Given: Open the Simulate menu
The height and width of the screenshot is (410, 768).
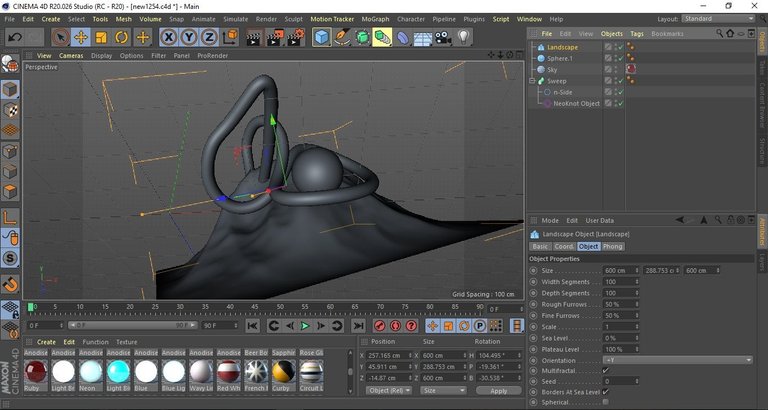Looking at the screenshot, I should [x=236, y=19].
